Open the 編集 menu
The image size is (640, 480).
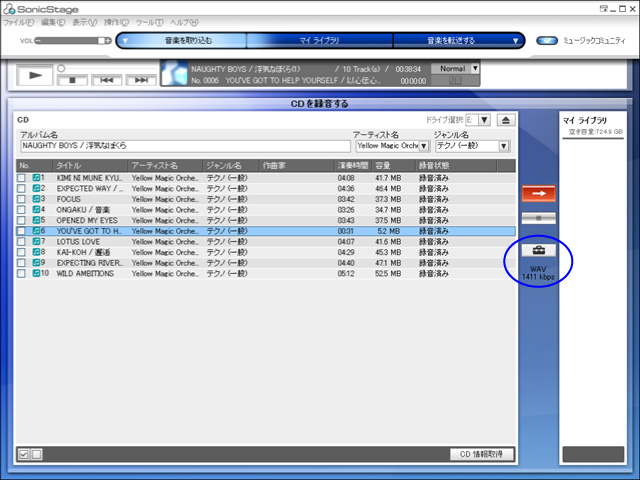click(x=53, y=22)
